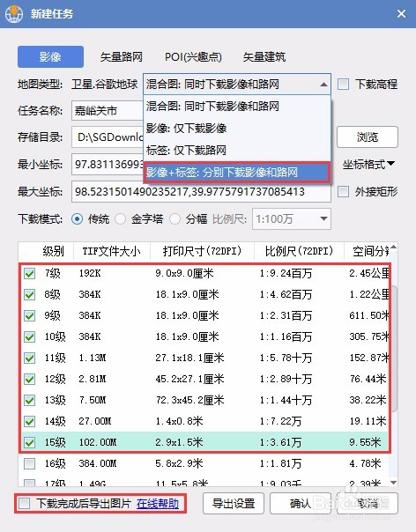Open the 矢量路网 tab
This screenshot has height=532, width=416.
click(121, 56)
